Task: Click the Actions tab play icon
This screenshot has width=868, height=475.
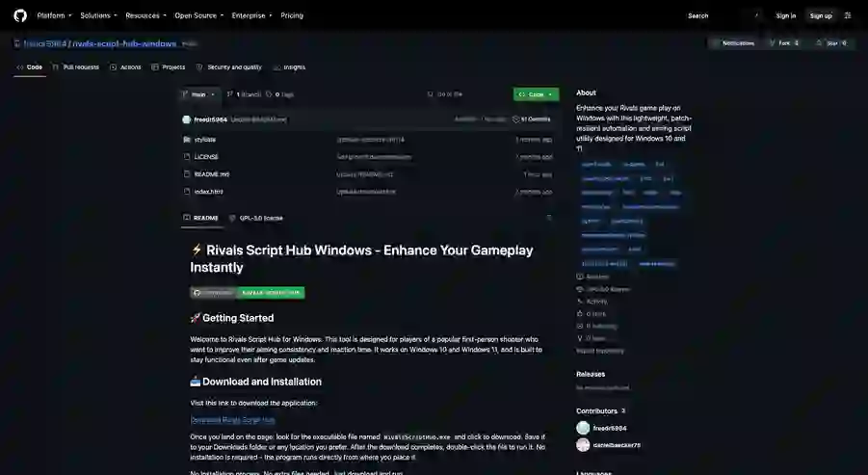Action: [113, 67]
